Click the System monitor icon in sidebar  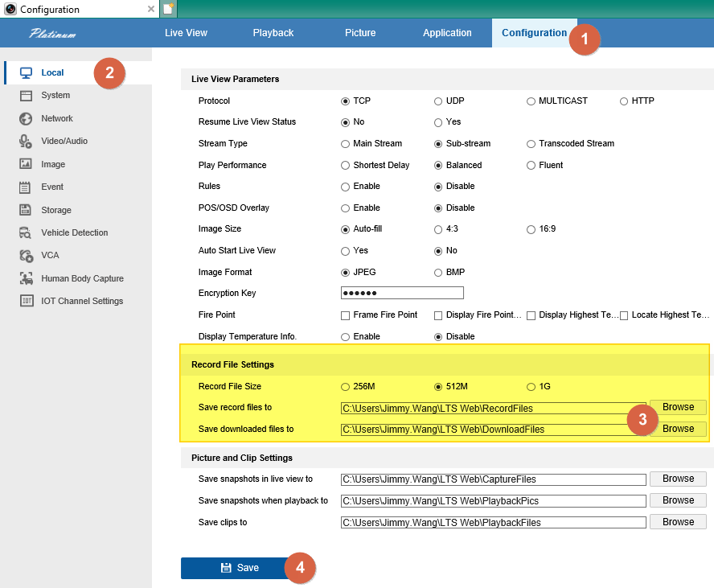coord(26,96)
